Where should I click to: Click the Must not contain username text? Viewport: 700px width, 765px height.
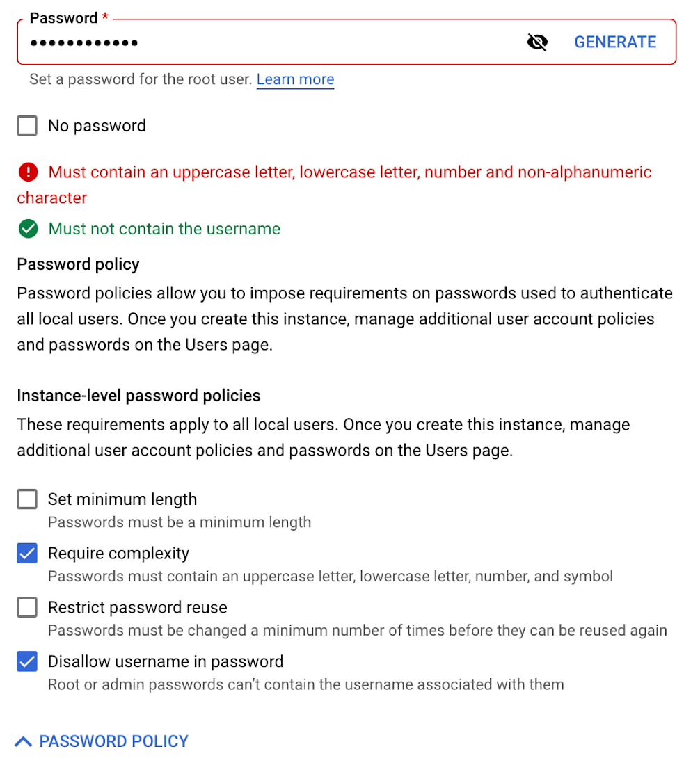coord(164,229)
